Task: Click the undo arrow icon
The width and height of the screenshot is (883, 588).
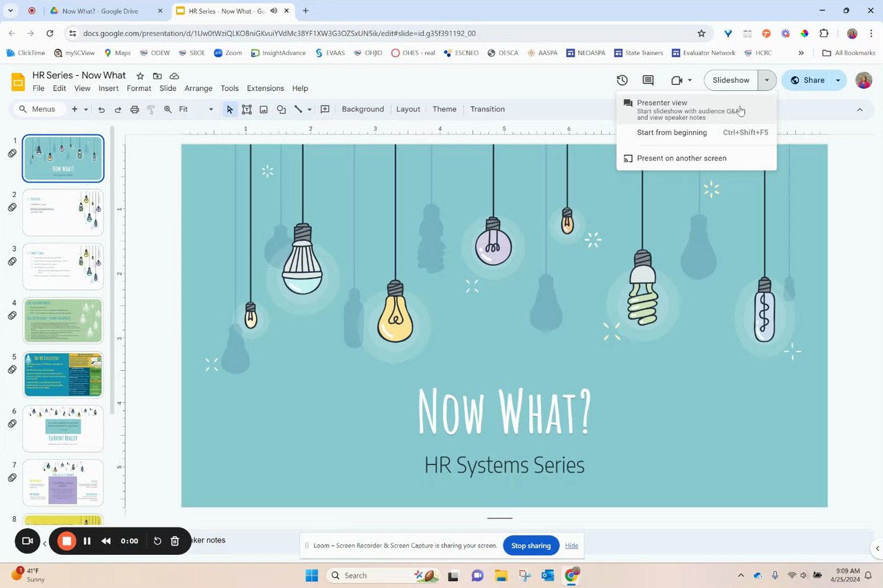Action: tap(101, 109)
